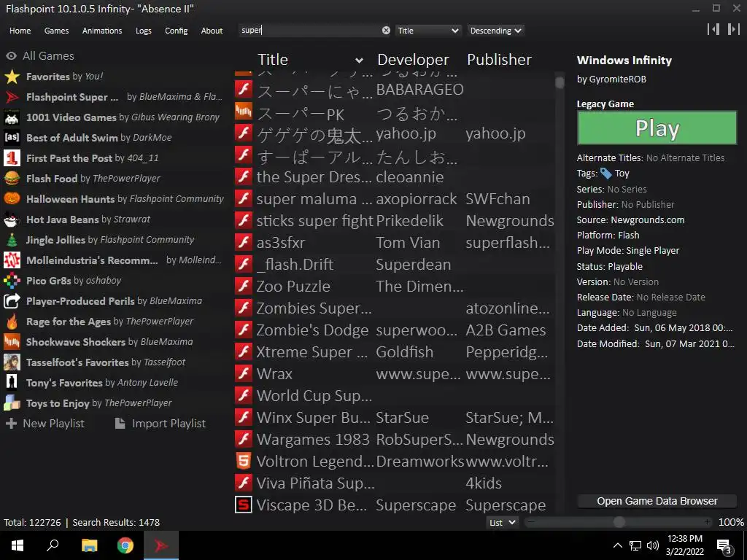
Task: Click the Developer column header
Action: (x=413, y=60)
